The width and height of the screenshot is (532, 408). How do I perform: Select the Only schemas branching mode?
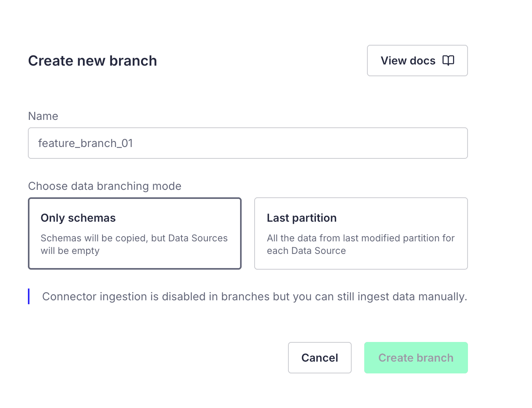tap(134, 233)
